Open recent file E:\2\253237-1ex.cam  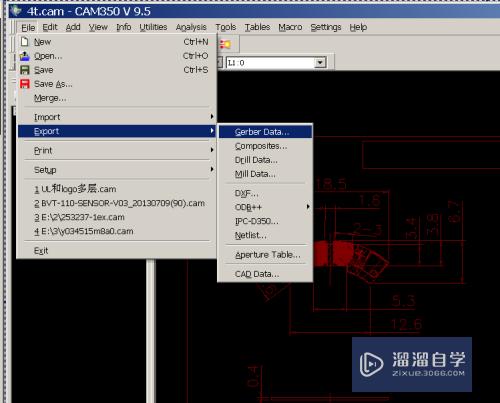tap(117, 217)
